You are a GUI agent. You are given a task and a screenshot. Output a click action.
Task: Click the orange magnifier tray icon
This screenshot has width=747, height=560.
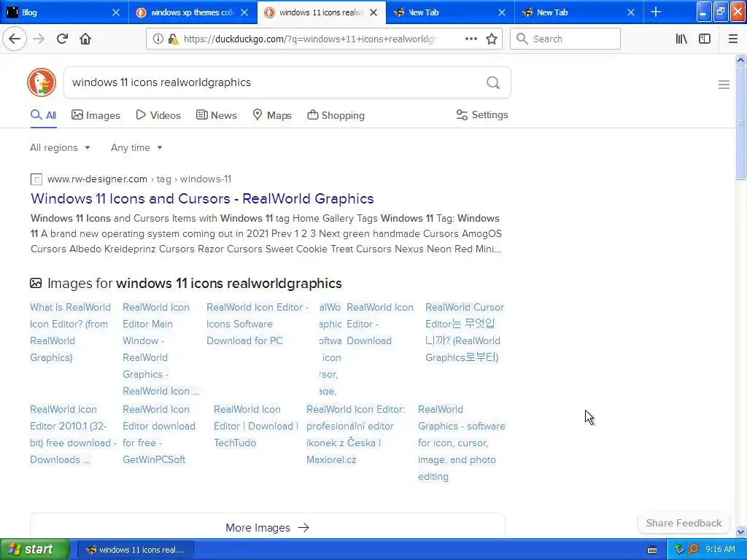click(694, 549)
